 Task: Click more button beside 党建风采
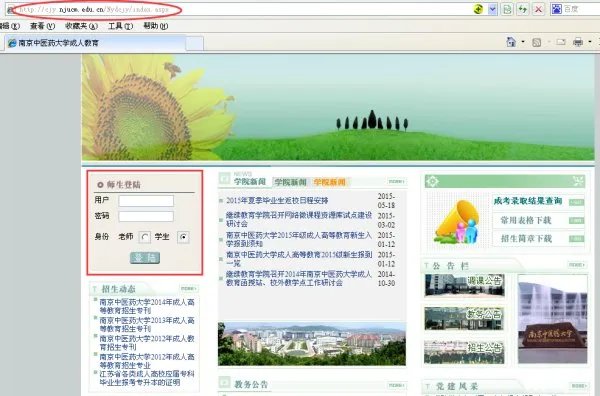pos(578,386)
